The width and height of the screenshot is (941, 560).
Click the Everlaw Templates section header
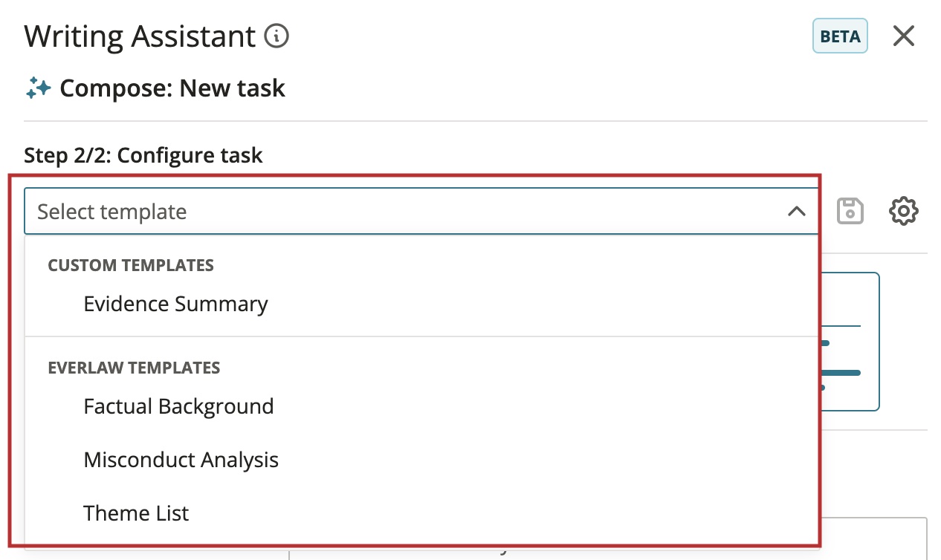pos(134,368)
